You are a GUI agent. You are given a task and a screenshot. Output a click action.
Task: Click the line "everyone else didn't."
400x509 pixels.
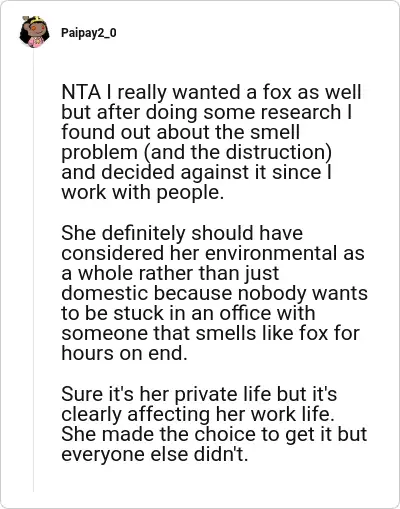(155, 454)
